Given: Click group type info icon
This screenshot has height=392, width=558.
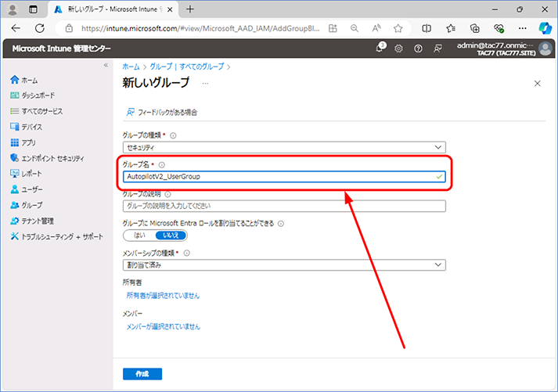Looking at the screenshot, I should click(x=173, y=135).
